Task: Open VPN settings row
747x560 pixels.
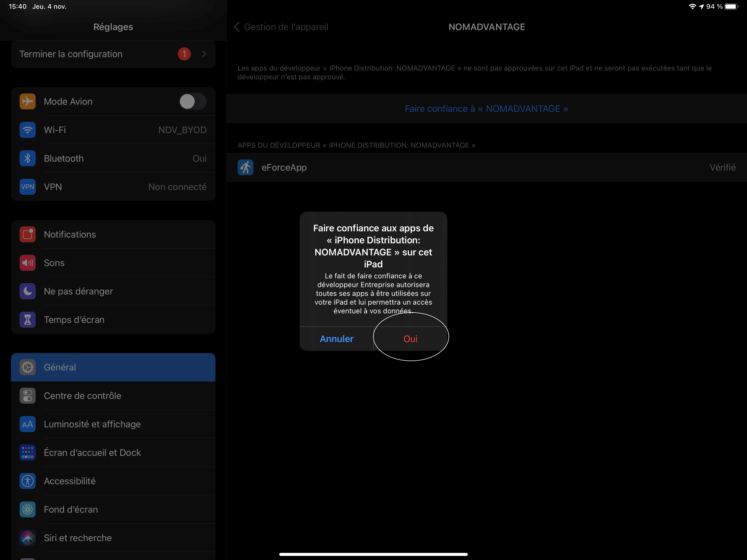Action: point(113,187)
